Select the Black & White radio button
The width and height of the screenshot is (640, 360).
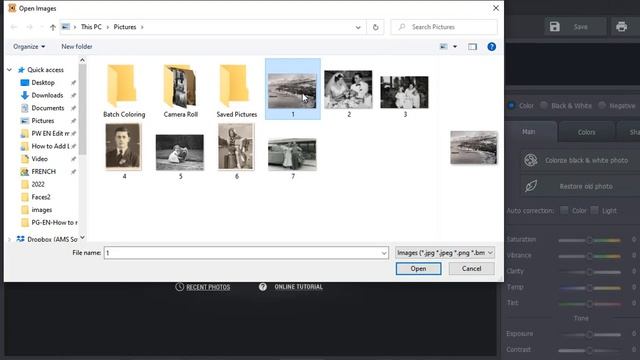(x=544, y=105)
